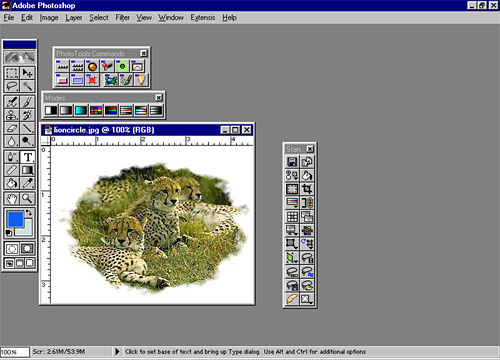
Task: Choose the Eyedropper tool
Action: 27,183
